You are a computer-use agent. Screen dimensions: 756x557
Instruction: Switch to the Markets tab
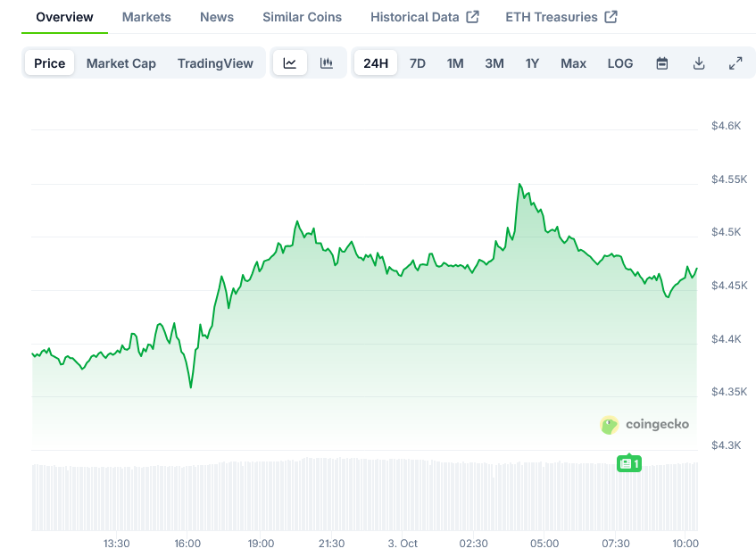[145, 16]
